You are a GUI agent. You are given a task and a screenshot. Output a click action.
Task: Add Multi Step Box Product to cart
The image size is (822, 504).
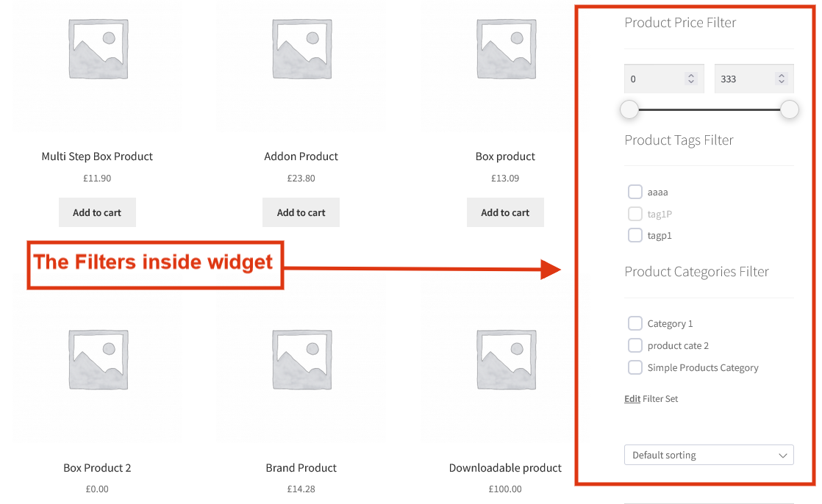click(x=97, y=212)
